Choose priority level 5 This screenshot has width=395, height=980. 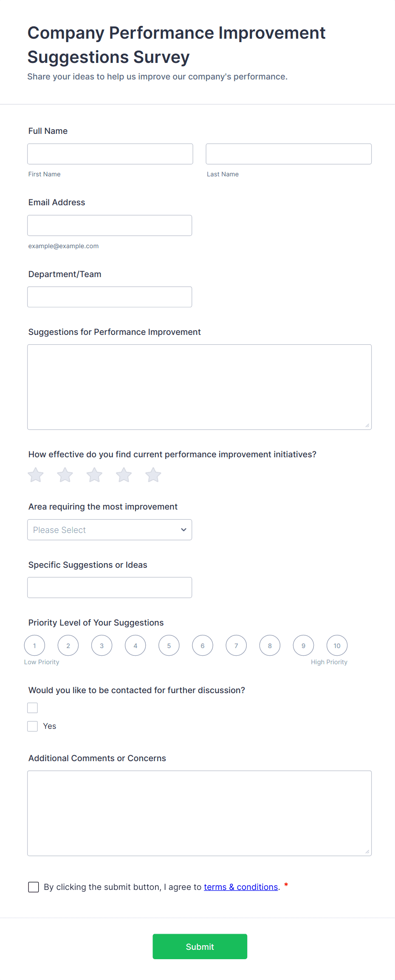169,646
